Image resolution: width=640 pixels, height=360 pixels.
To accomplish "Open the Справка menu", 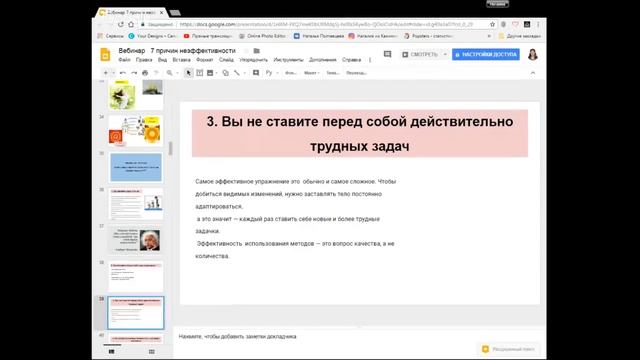I will [x=351, y=60].
